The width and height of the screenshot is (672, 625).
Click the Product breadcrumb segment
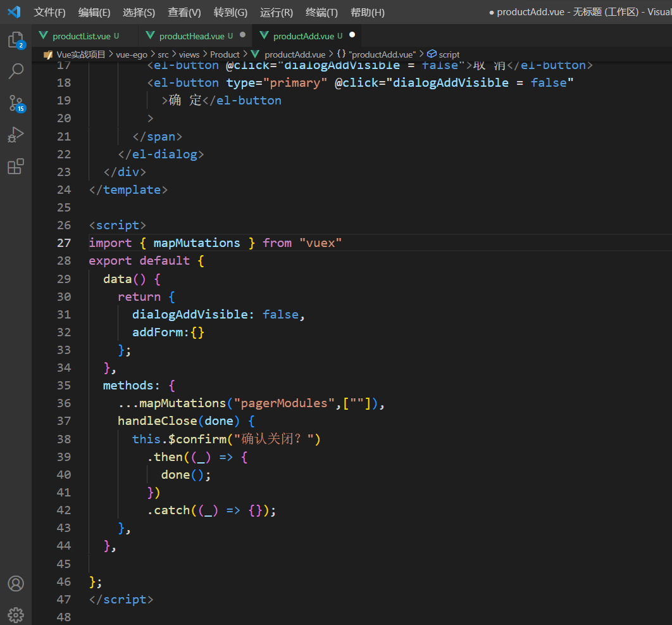tap(225, 54)
